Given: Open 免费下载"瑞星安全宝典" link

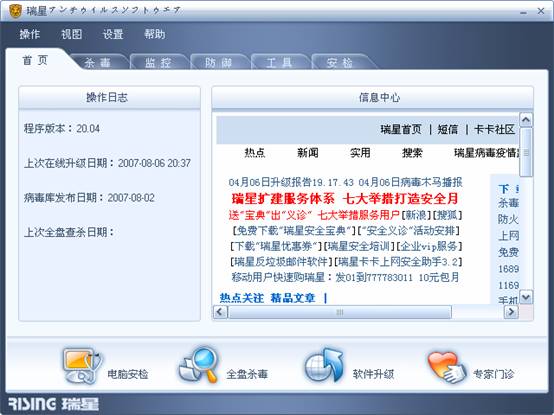Looking at the screenshot, I should [294, 231].
